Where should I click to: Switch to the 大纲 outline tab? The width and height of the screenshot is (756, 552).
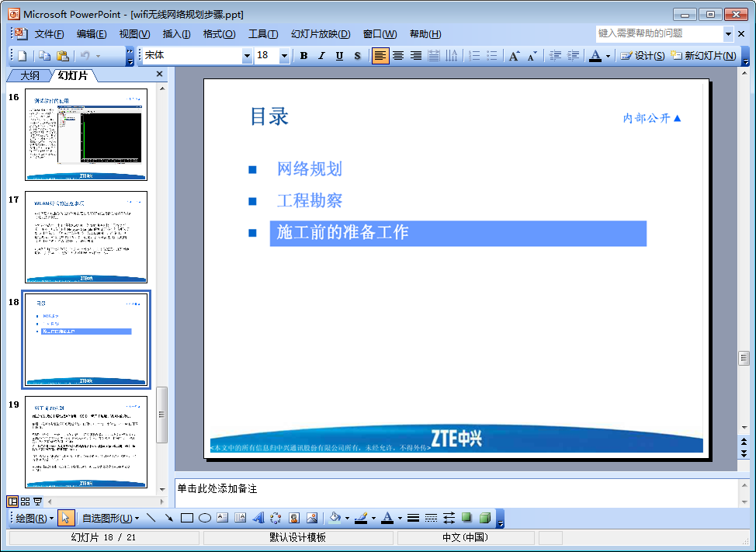click(x=29, y=75)
